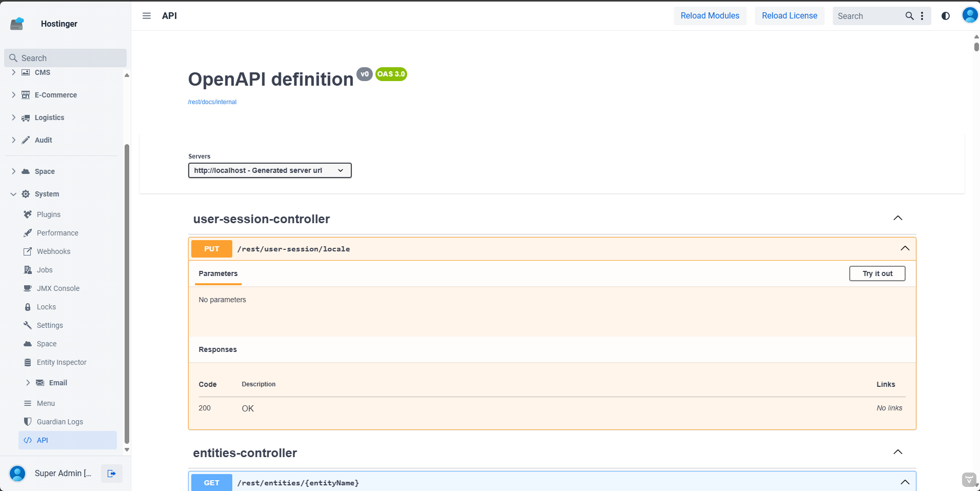The width and height of the screenshot is (980, 491).
Task: Click the sidebar scrollbar thumb
Action: tap(127, 293)
